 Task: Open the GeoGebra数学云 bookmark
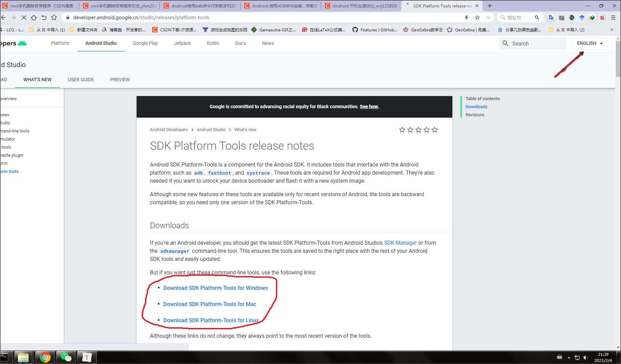[x=423, y=30]
